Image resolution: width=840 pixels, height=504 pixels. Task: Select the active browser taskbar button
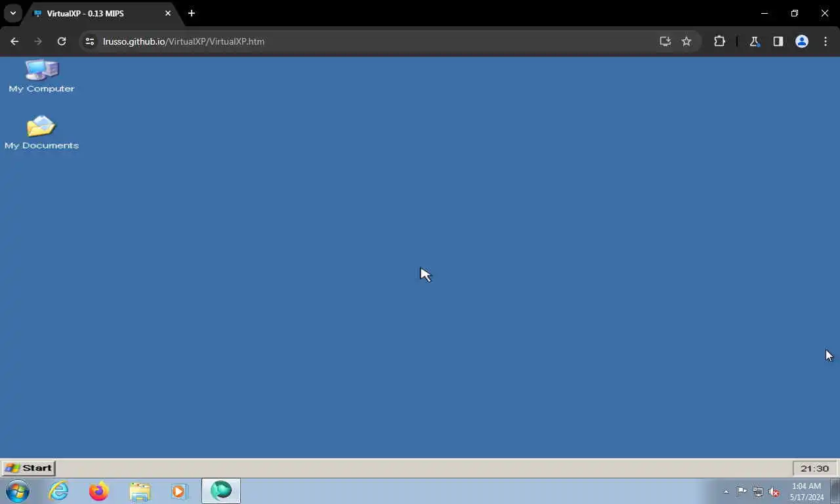pos(221,491)
